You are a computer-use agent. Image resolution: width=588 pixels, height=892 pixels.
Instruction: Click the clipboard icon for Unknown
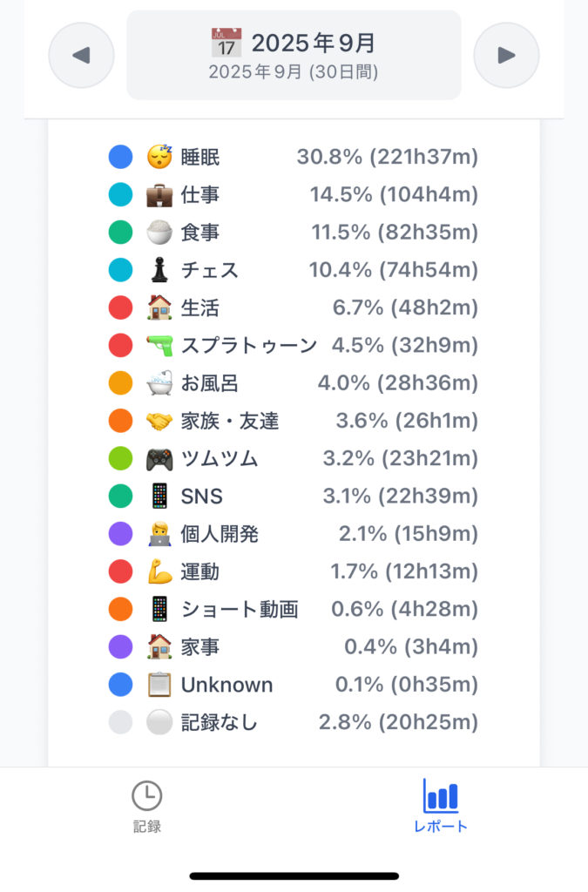159,685
